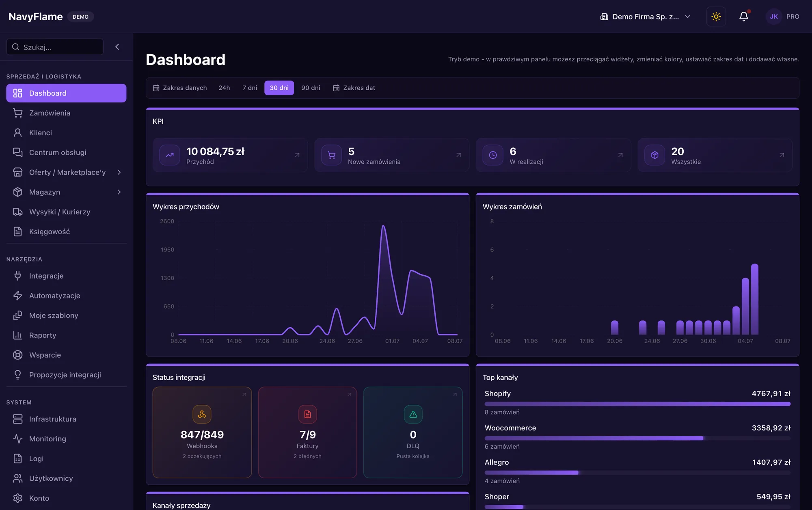
Task: Collapse the sidebar with the chevron
Action: click(x=117, y=47)
